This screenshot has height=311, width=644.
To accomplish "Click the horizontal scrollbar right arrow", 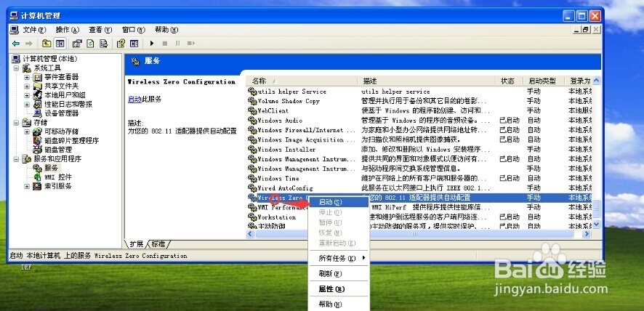I will (x=587, y=234).
